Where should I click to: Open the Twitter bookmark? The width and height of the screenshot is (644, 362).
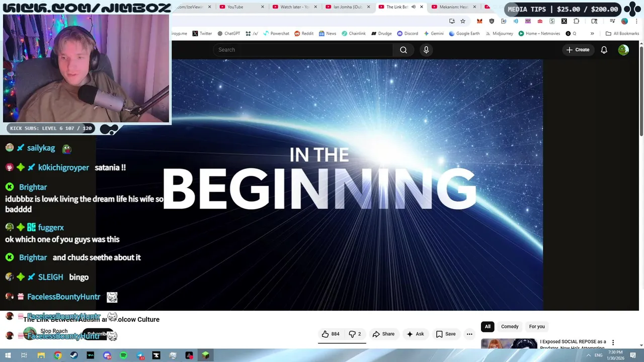(202, 34)
